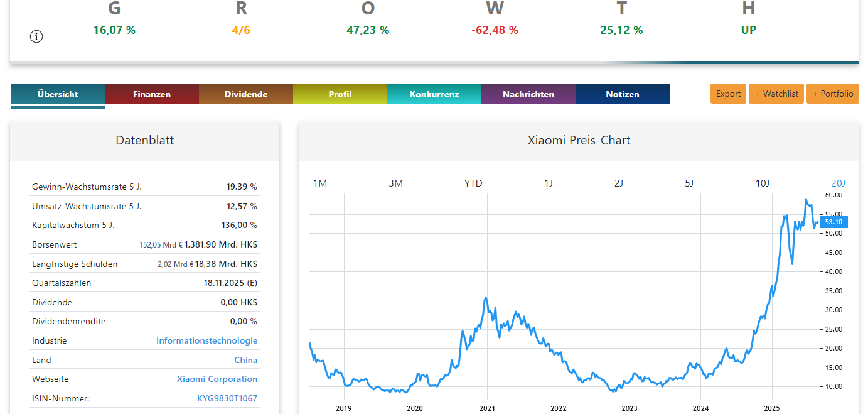Screen dimensions: 868x414
Task: Click Kapitalwachstum value 136,00 %
Action: click(x=239, y=225)
